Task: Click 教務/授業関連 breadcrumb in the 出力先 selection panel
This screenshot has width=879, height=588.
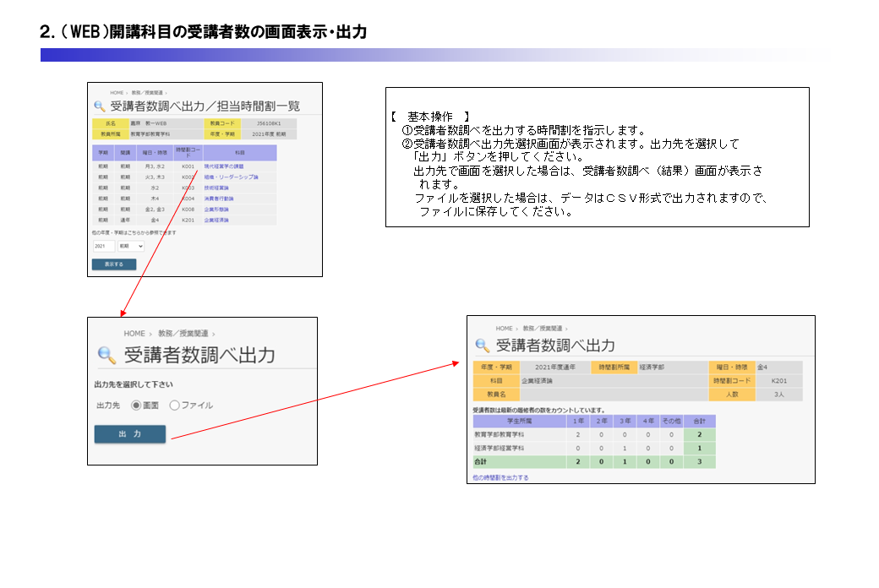Action: click(x=183, y=333)
